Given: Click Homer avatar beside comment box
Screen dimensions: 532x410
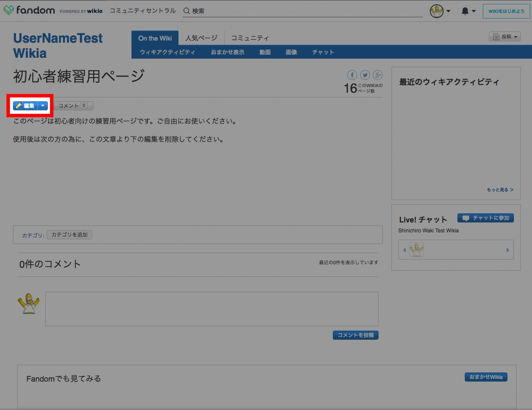Looking at the screenshot, I should [28, 304].
